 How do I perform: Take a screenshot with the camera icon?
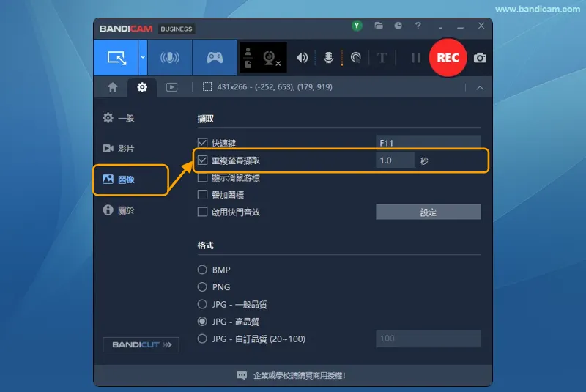(x=480, y=58)
